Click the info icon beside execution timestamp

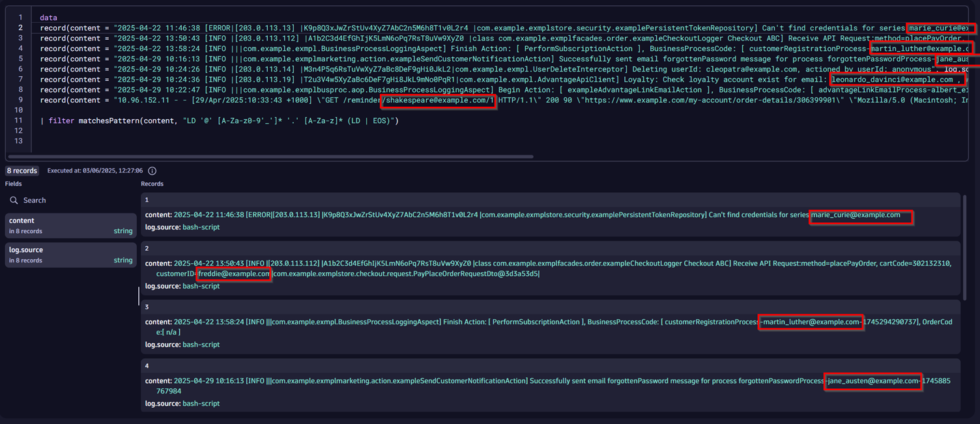pyautogui.click(x=152, y=171)
